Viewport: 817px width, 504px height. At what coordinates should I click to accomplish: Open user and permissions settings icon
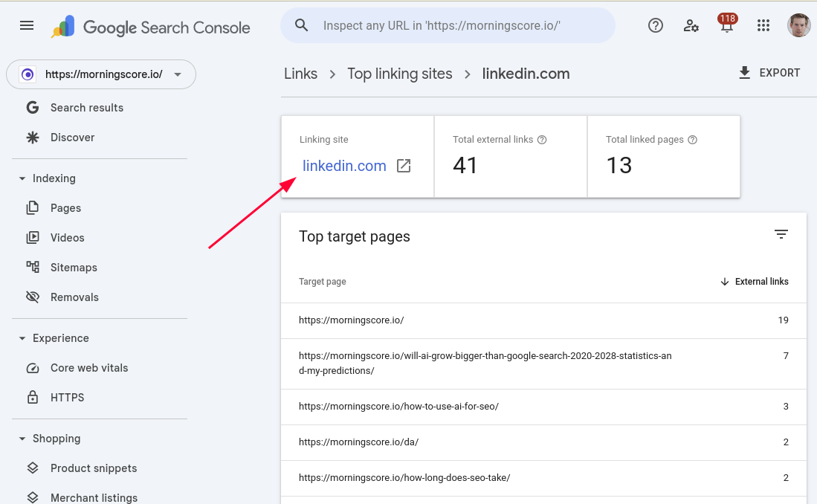coord(691,25)
